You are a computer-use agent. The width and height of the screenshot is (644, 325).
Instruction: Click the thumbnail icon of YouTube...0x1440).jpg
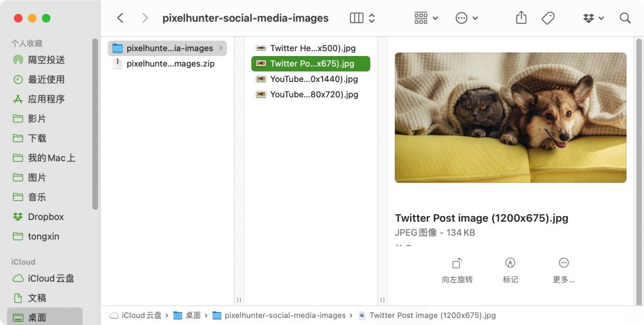click(261, 79)
